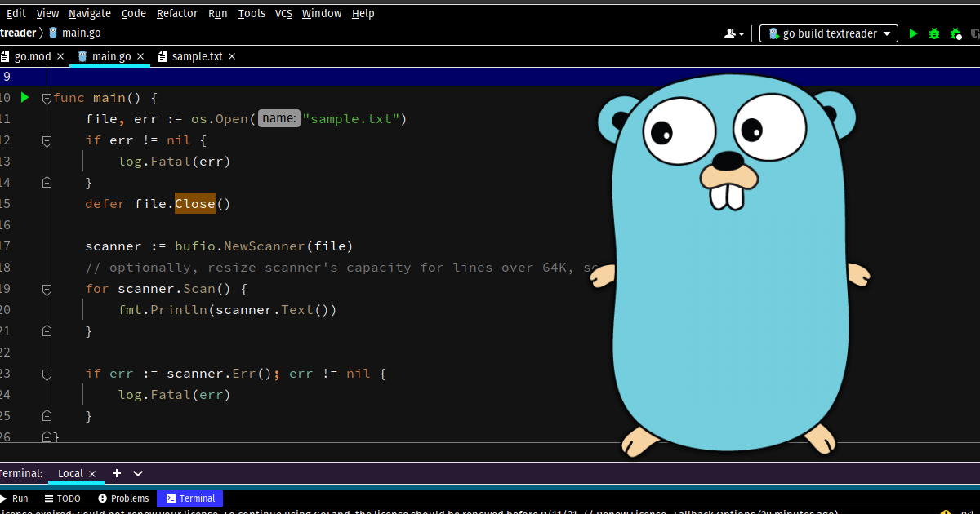Image resolution: width=980 pixels, height=514 pixels.
Task: Click the highlighted empty line 9
Action: tap(490, 77)
